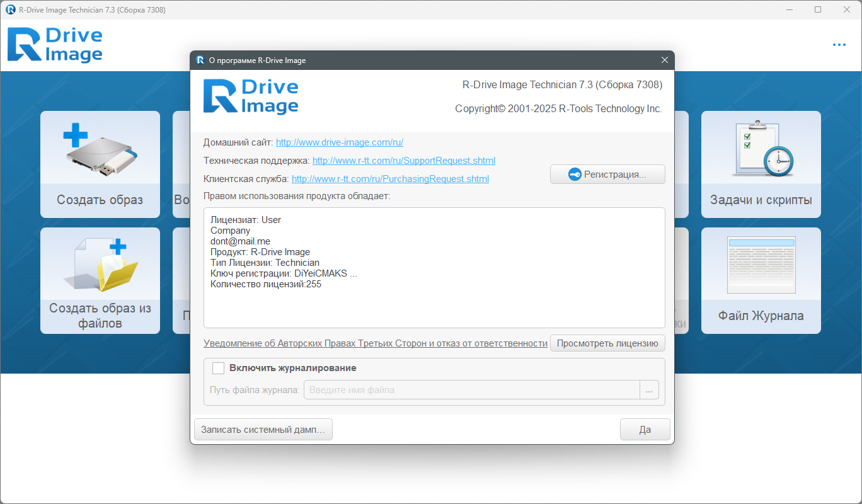Click the R-Drive Image logo in dialog

[x=251, y=96]
